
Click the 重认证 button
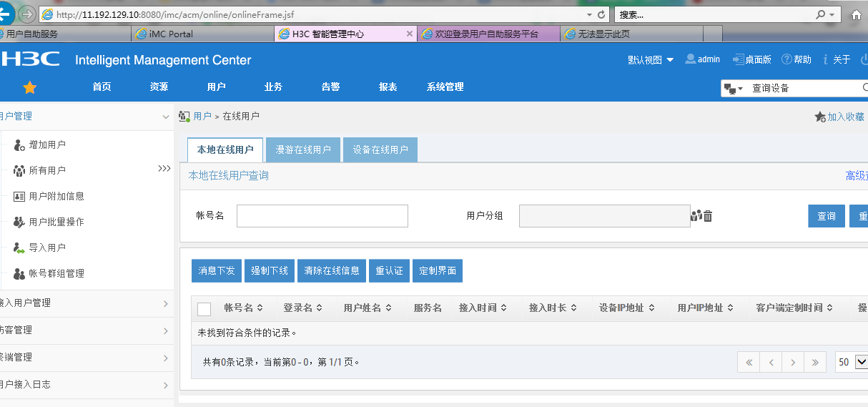(390, 270)
